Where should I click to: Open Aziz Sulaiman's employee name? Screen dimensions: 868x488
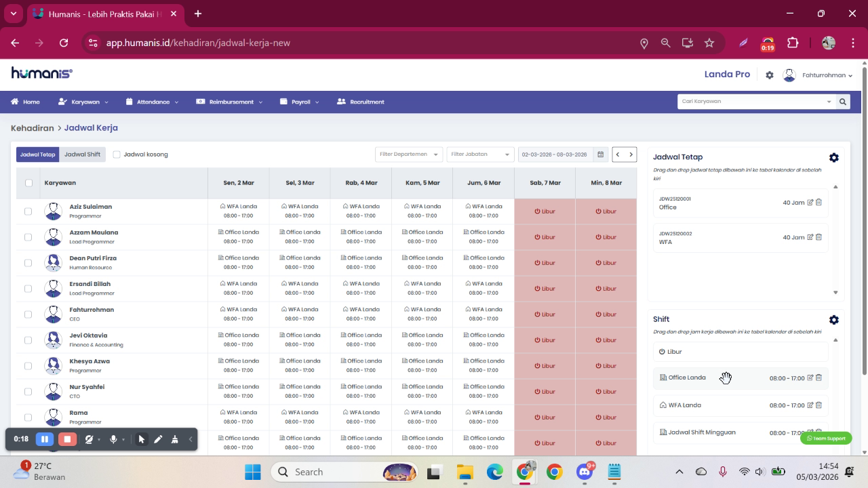(90, 207)
